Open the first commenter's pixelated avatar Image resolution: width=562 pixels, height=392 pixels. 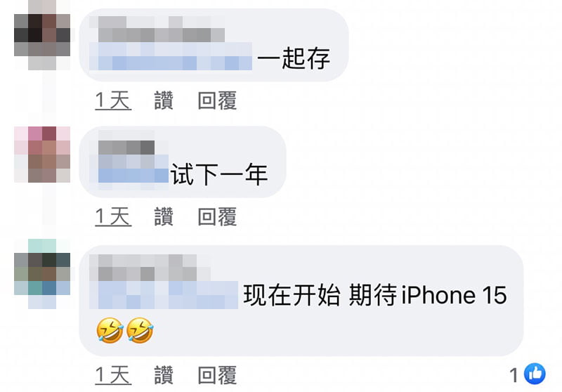coord(42,35)
